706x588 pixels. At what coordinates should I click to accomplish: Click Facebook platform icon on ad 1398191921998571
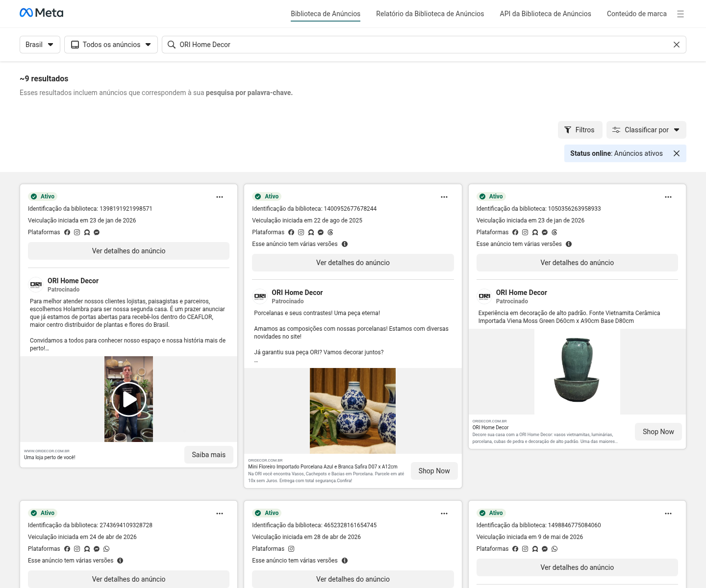[x=67, y=232]
